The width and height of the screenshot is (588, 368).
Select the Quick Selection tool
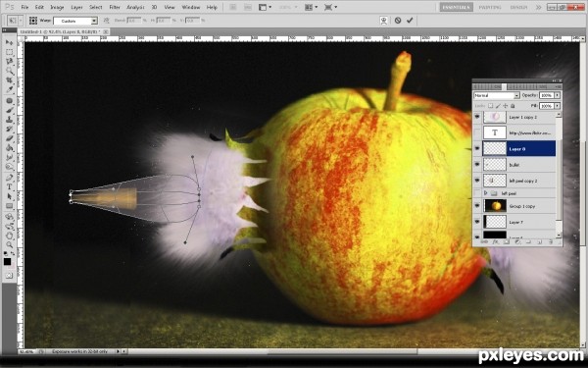point(9,71)
